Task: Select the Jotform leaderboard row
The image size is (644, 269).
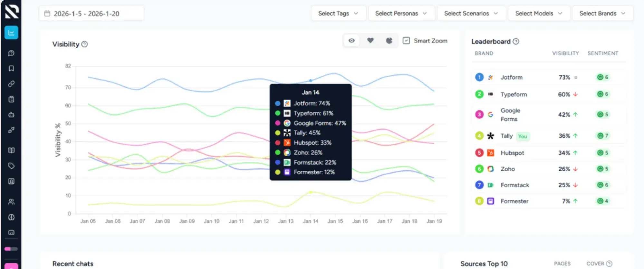Action: (549, 77)
